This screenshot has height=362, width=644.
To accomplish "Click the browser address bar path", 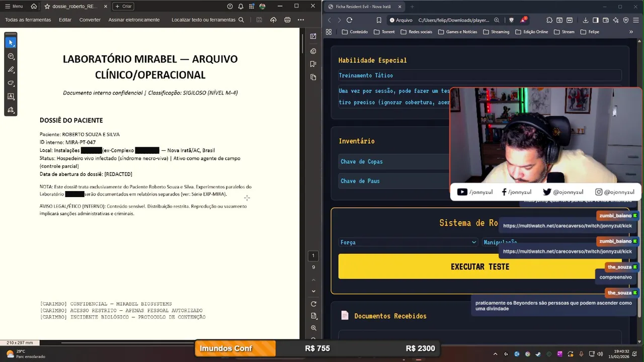I will pyautogui.click(x=453, y=20).
